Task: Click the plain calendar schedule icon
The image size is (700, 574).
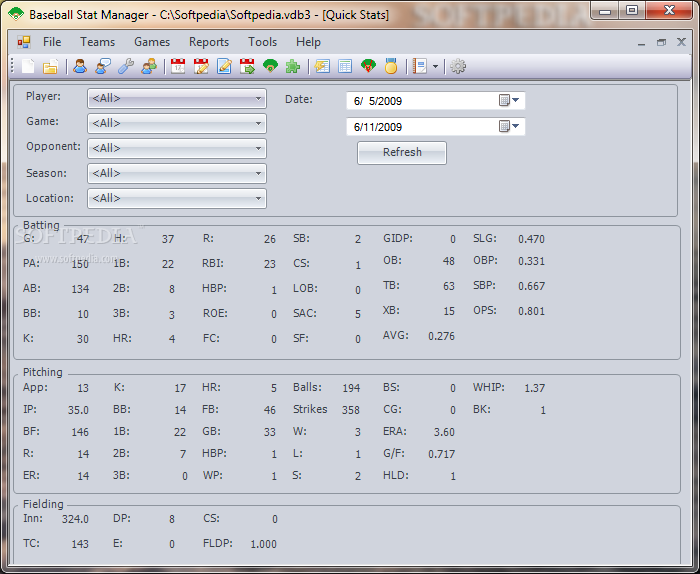Action: coord(178,67)
